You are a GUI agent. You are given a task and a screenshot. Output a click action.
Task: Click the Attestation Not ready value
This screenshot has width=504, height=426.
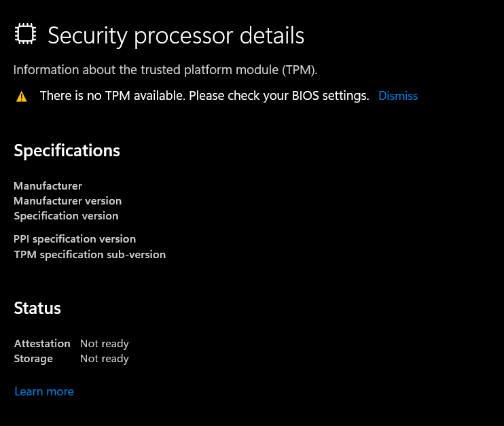(x=104, y=343)
